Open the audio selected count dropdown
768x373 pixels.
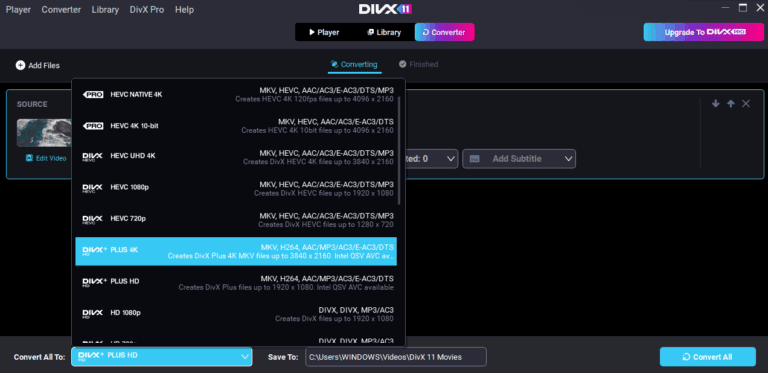432,159
